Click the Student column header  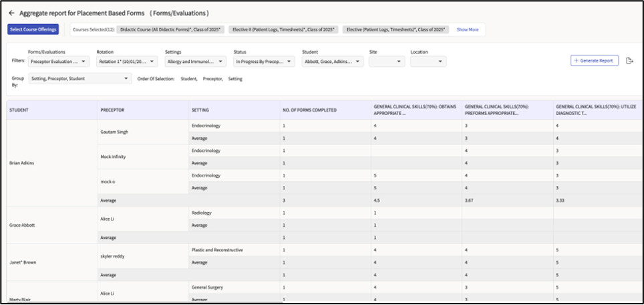tap(19, 110)
